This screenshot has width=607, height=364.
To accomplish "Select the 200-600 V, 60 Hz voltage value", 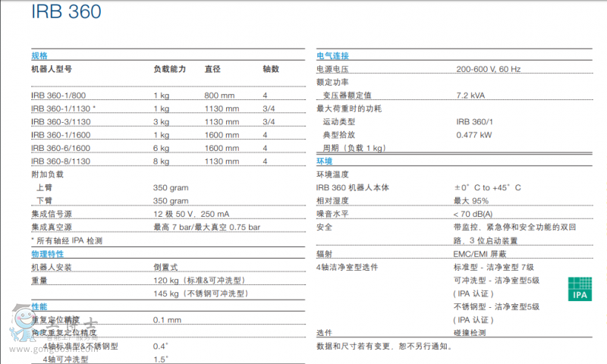I will 488,69.
